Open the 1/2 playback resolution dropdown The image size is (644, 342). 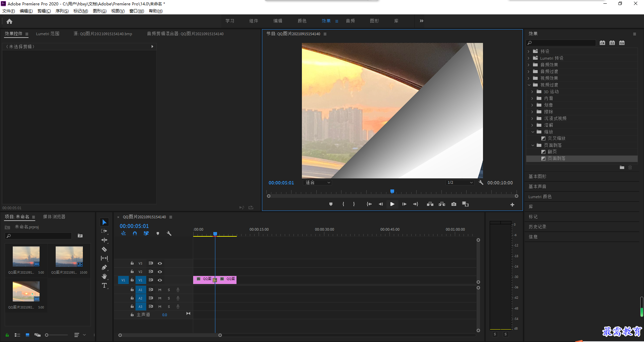click(460, 182)
